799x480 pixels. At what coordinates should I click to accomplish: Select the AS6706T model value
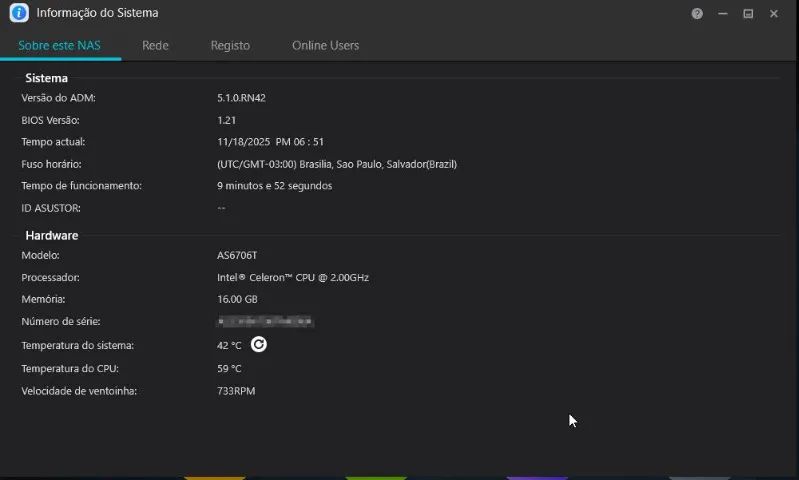point(237,255)
